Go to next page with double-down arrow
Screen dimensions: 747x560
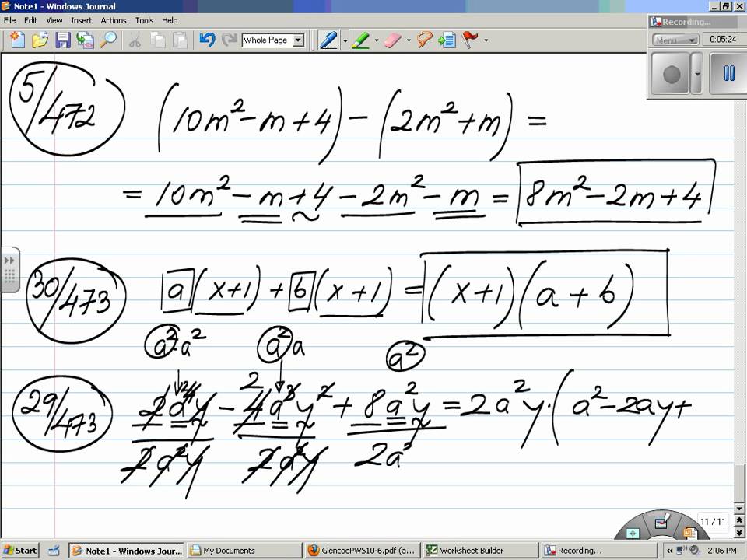(x=739, y=533)
